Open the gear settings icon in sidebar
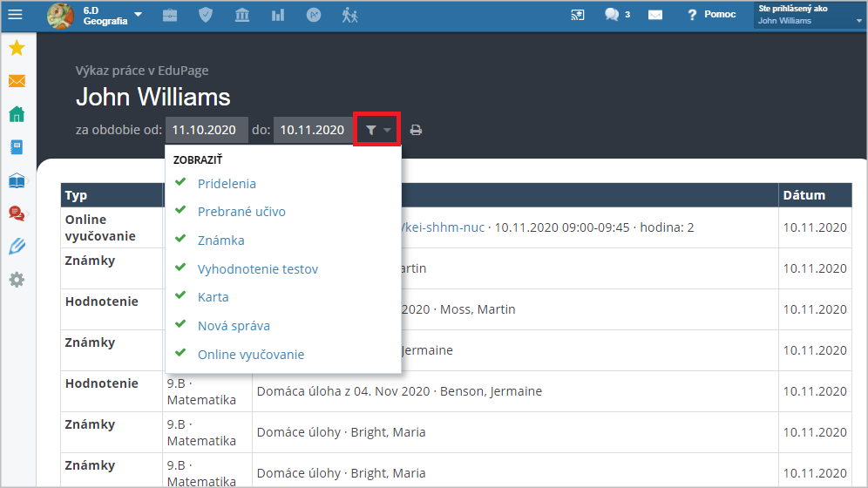 17,280
